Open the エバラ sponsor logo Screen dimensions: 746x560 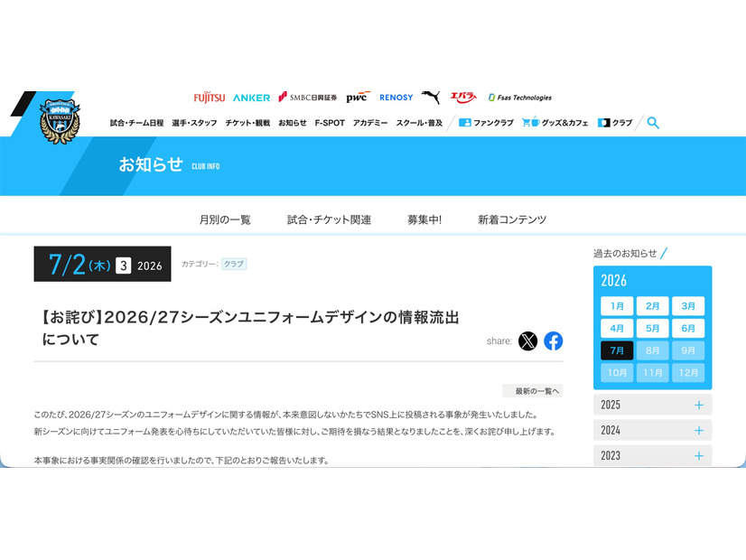point(463,97)
